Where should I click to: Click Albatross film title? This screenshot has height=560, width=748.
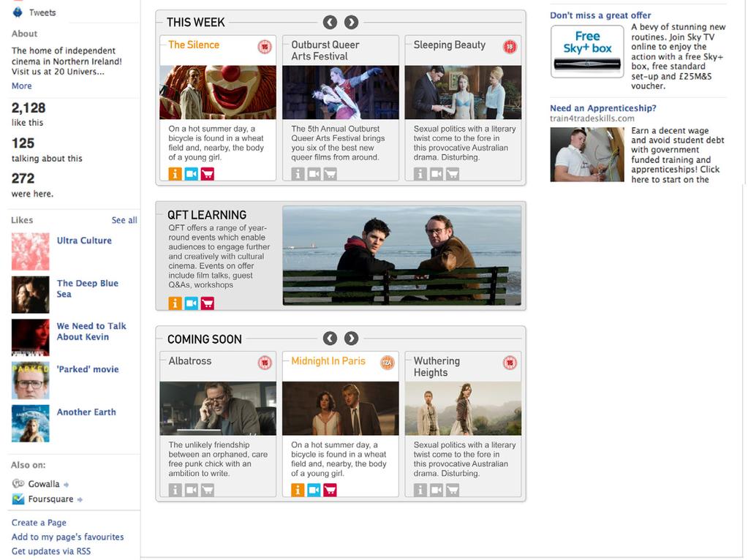[x=190, y=361]
